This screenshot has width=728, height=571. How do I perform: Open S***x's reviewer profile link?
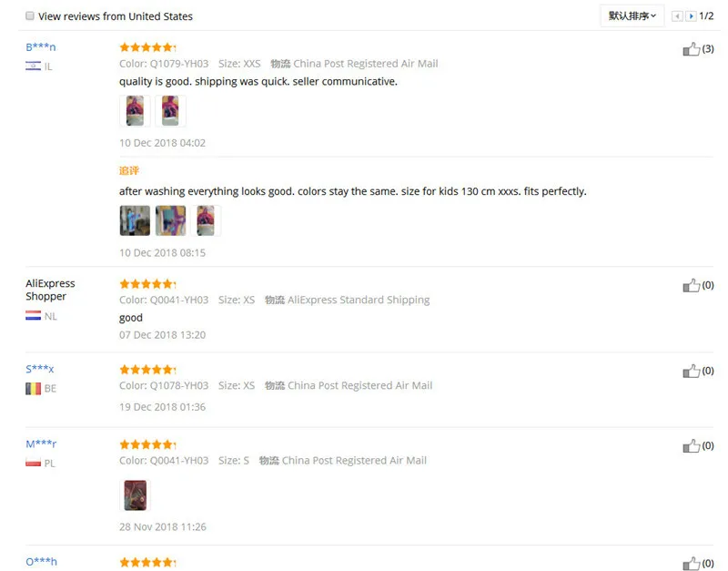click(39, 369)
